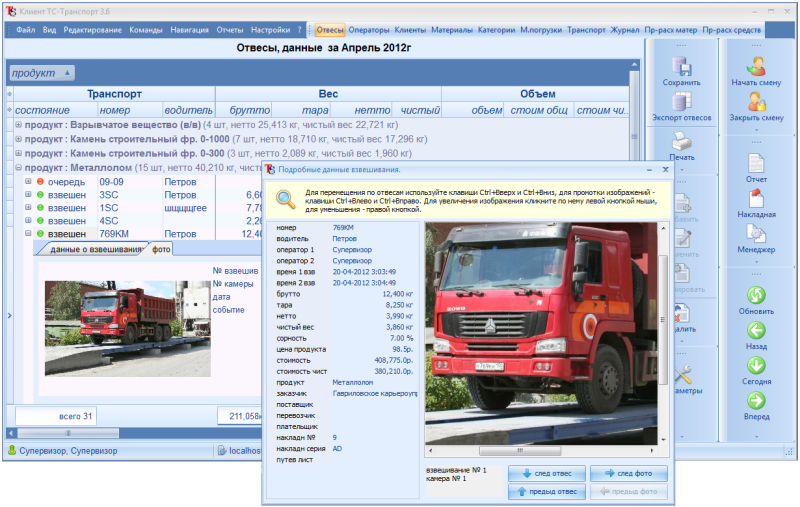Click the Закрыть смену lock icon

(x=756, y=102)
